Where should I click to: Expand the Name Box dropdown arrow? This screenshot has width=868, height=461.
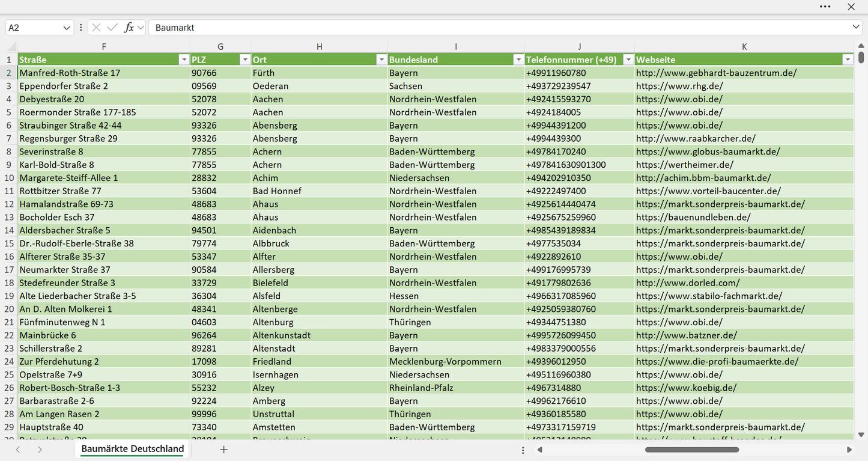pos(66,28)
